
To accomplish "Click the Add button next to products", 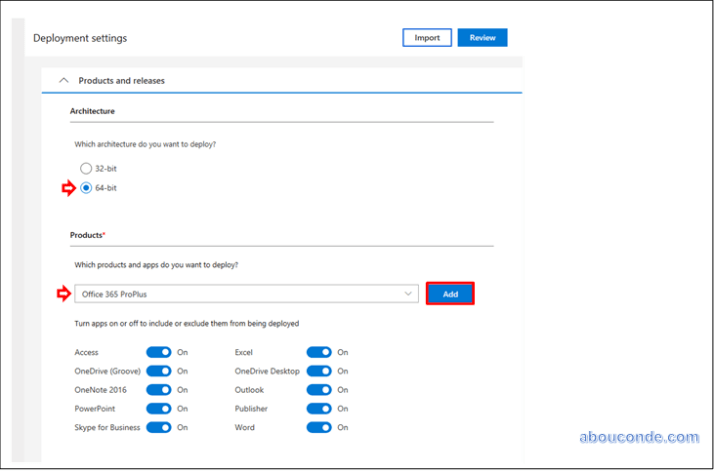I will pyautogui.click(x=450, y=294).
